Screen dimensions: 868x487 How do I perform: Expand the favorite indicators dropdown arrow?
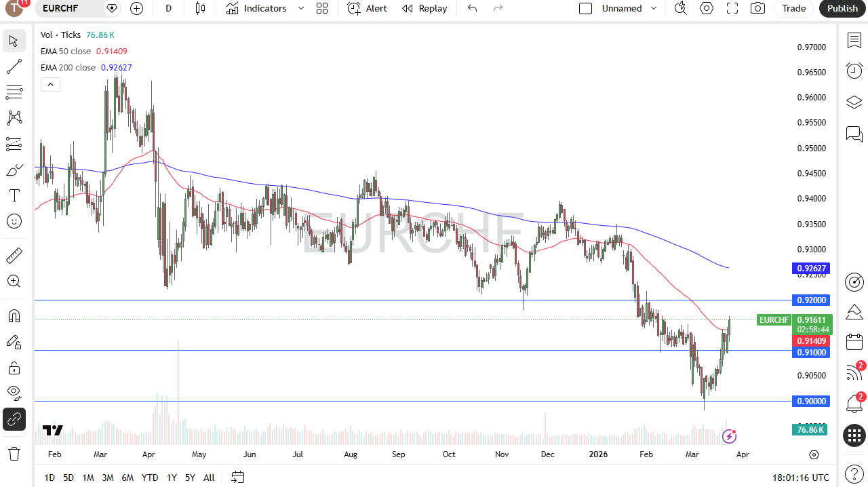[301, 8]
